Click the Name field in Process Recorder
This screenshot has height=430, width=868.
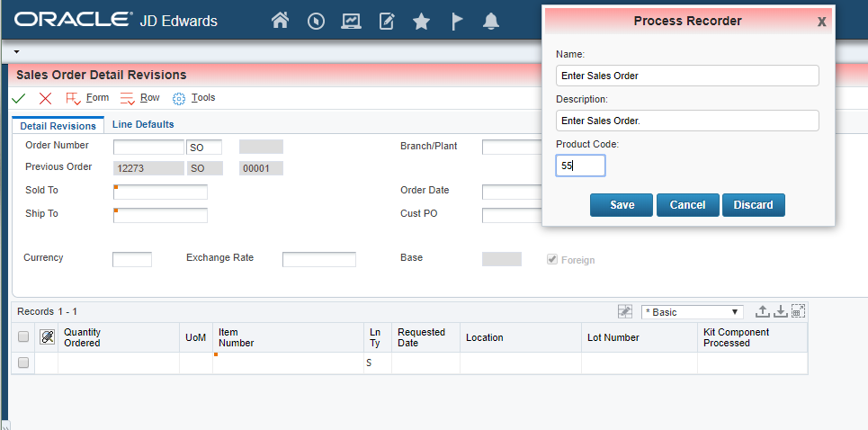pyautogui.click(x=687, y=76)
